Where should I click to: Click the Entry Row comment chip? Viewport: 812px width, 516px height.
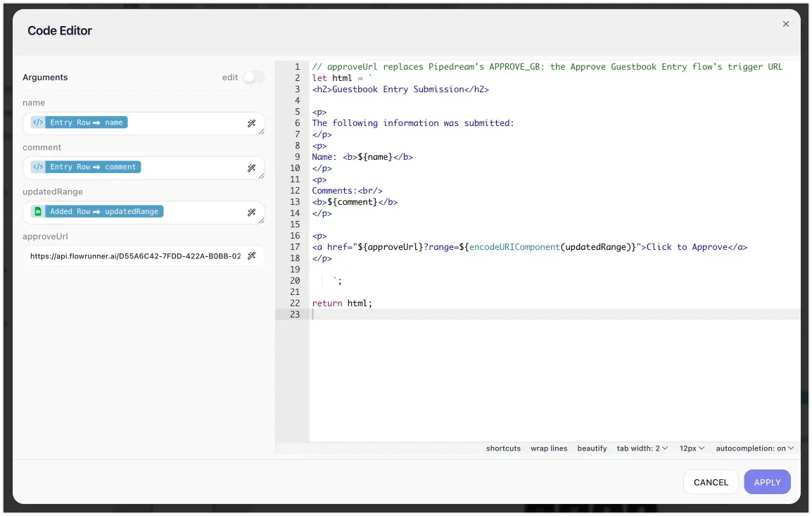(86, 167)
